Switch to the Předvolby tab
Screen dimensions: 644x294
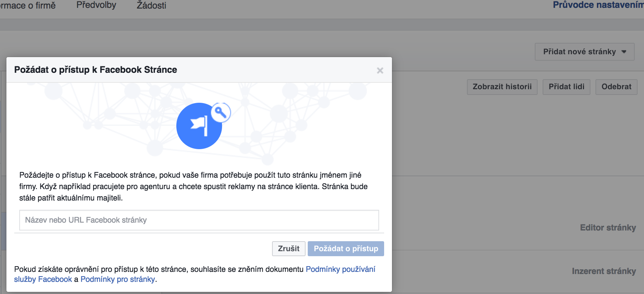tap(96, 5)
